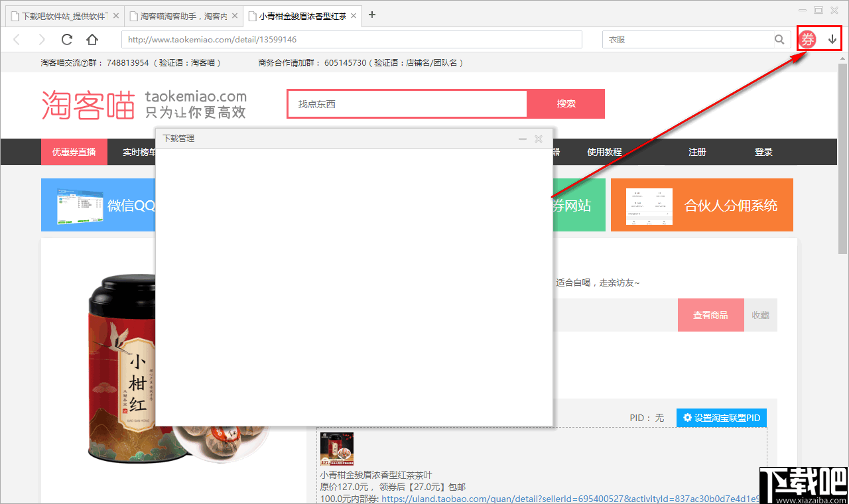This screenshot has height=504, width=849.
Task: Open the blue 微信QQ banner
Action: click(x=98, y=205)
